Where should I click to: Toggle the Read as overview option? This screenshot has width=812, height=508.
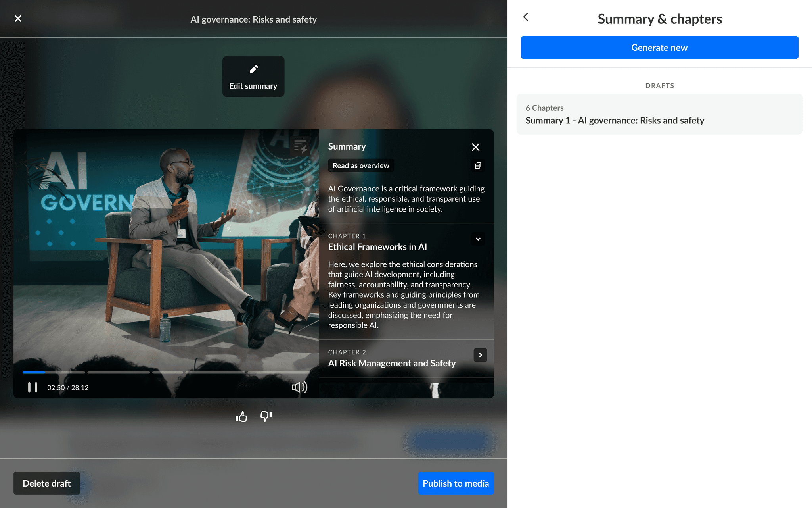[x=361, y=165]
